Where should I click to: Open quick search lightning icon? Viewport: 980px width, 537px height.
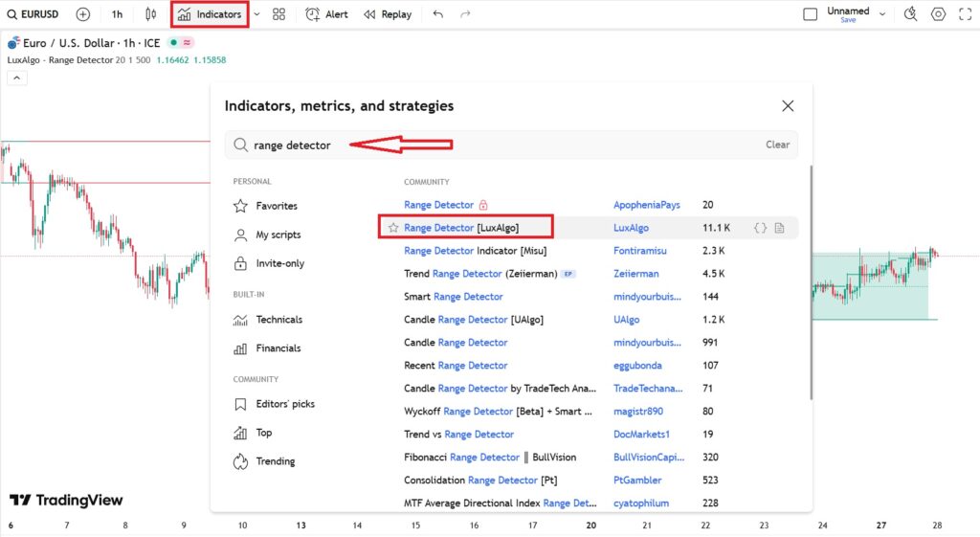coord(910,14)
